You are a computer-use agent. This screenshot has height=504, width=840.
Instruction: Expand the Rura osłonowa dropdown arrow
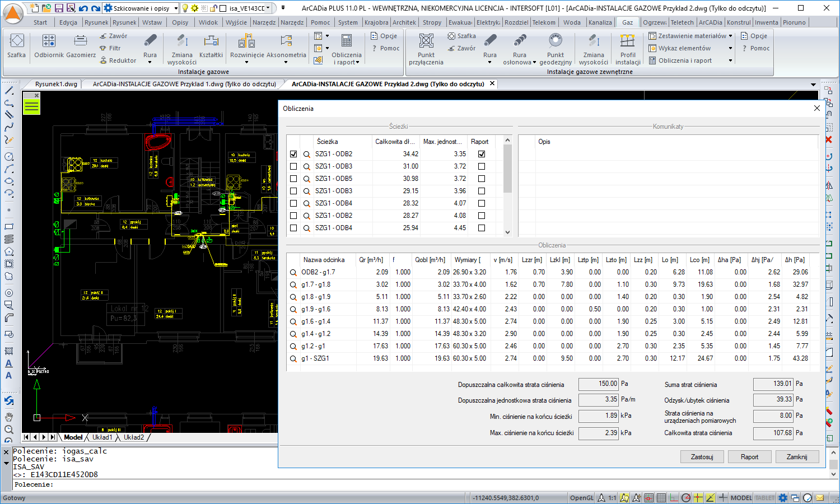(x=534, y=63)
